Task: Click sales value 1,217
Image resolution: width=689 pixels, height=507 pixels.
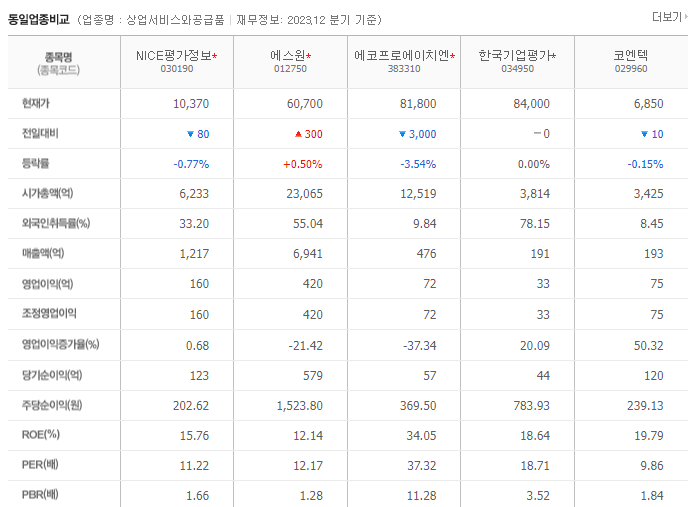Action: pos(194,254)
